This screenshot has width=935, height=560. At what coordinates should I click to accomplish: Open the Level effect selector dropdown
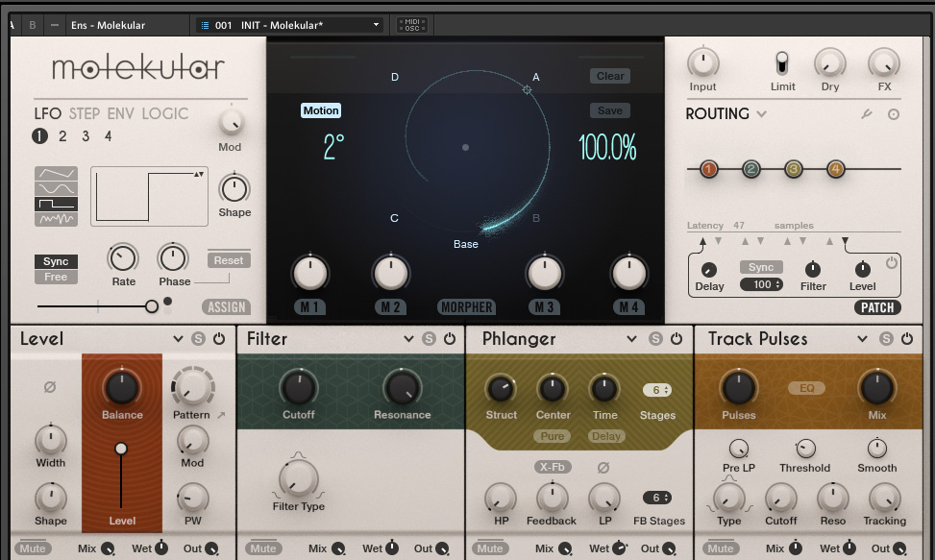click(x=178, y=339)
